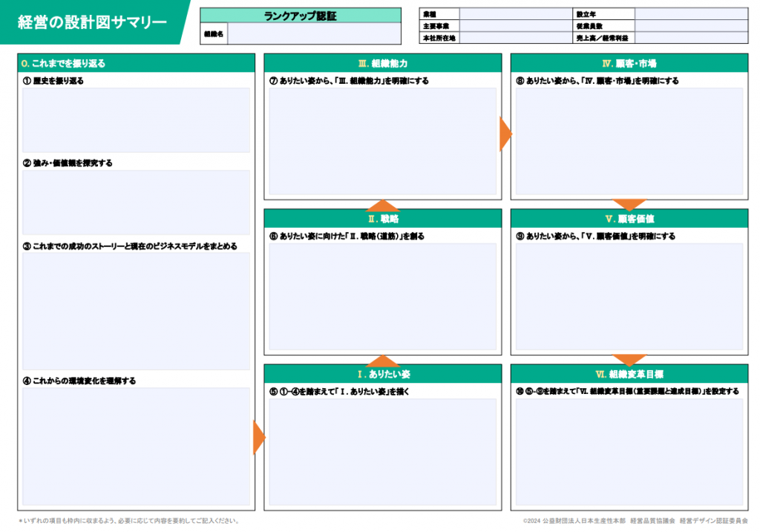Click the ⑦ 組織能力 text area
The height and width of the screenshot is (532, 760).
pos(382,141)
